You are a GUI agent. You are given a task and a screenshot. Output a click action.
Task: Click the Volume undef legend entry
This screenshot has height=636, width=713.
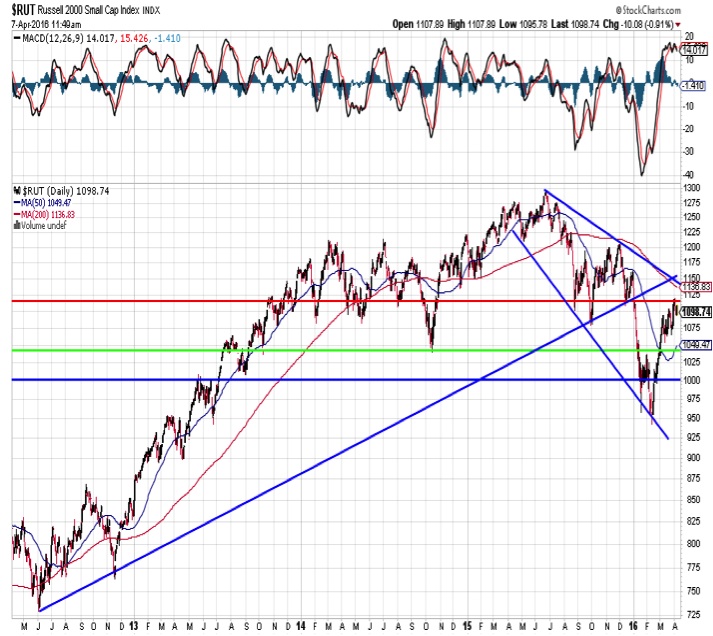44,225
